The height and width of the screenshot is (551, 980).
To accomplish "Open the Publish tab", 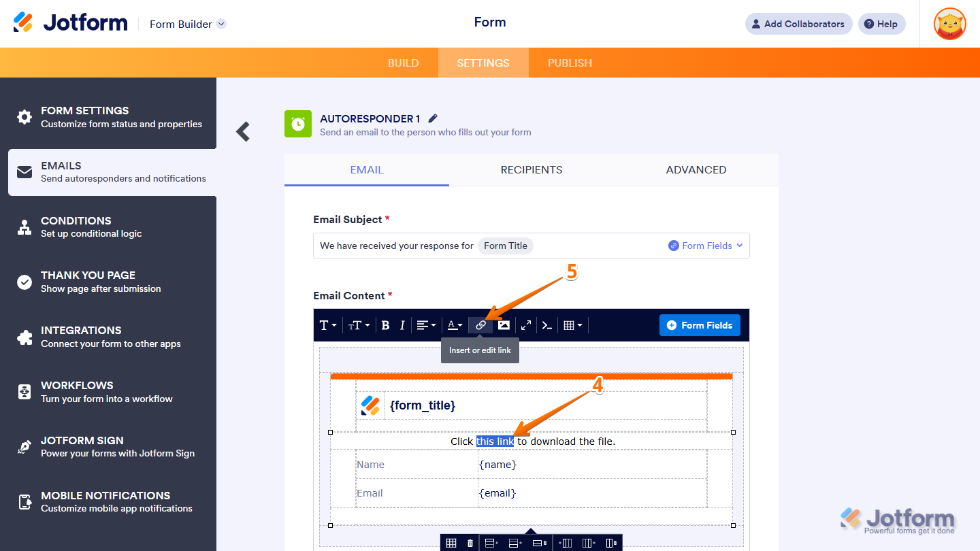I will click(570, 62).
